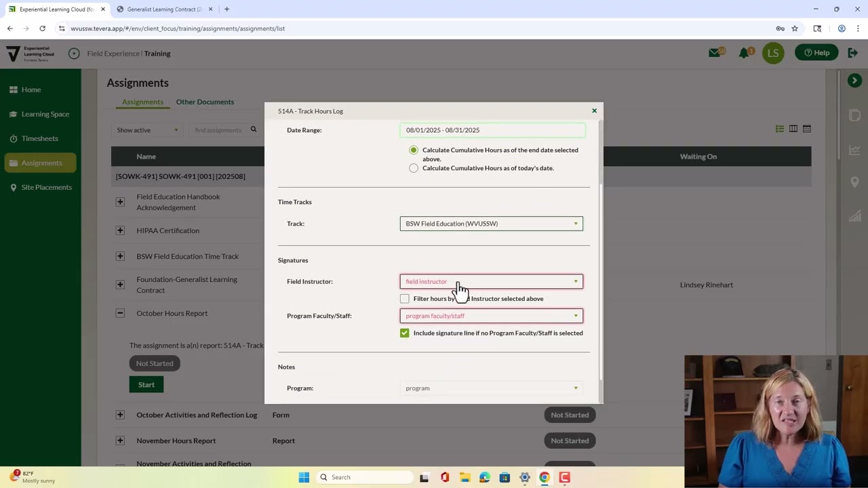This screenshot has width=868, height=488.
Task: Open Camtasia recorder icon in taskbar
Action: (x=564, y=477)
